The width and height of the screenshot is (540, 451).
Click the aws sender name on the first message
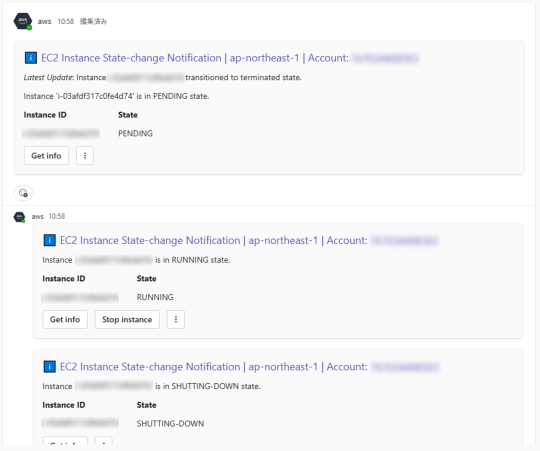(44, 21)
